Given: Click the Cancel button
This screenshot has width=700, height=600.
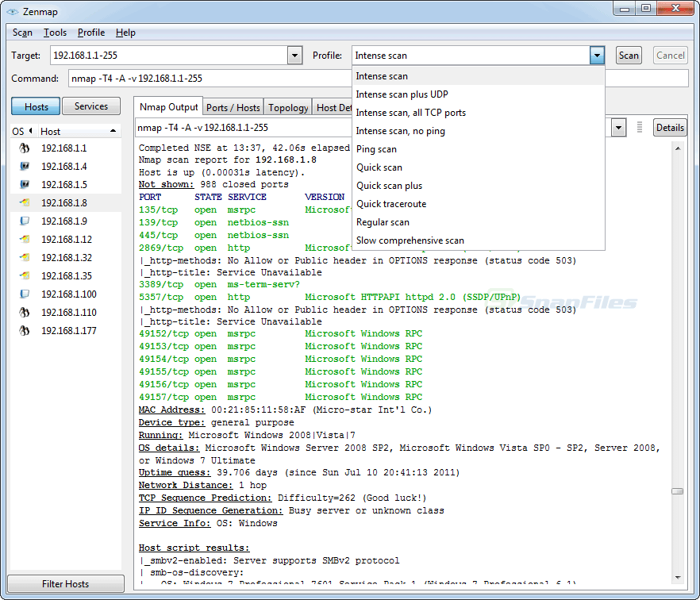Looking at the screenshot, I should (670, 56).
